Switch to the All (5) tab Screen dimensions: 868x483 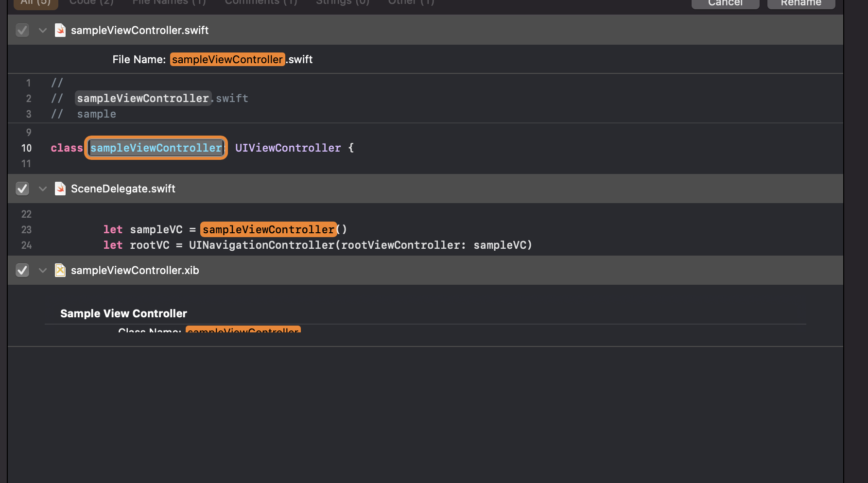pos(35,2)
